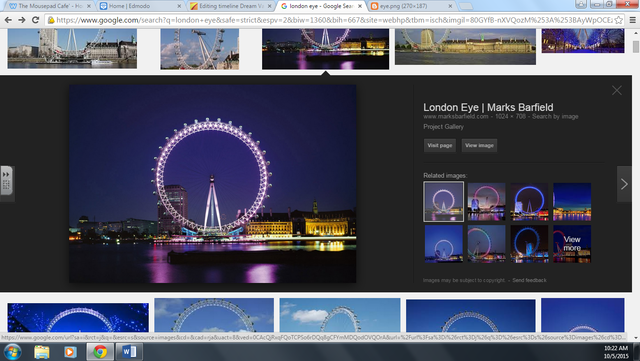Click the View image button

[x=479, y=145]
